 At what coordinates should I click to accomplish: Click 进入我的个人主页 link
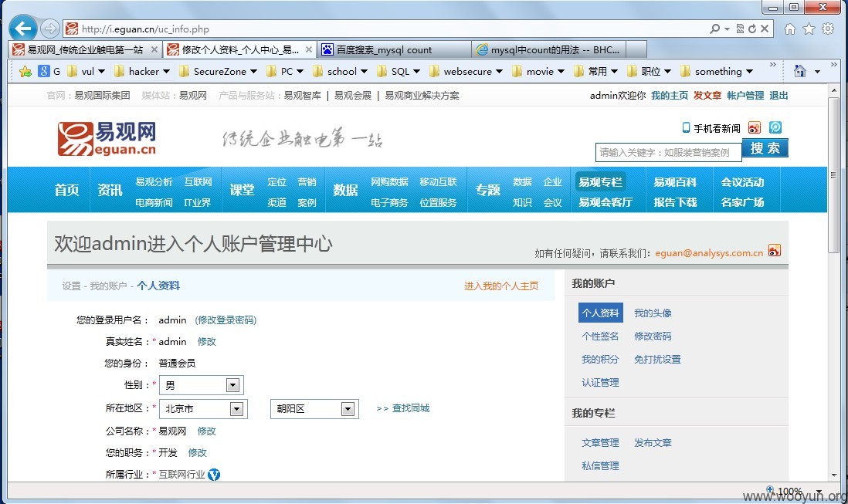coord(501,286)
